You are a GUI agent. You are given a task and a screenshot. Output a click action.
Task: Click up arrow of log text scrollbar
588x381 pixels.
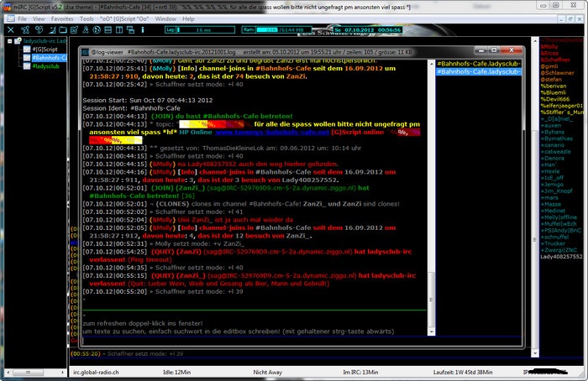click(x=431, y=64)
